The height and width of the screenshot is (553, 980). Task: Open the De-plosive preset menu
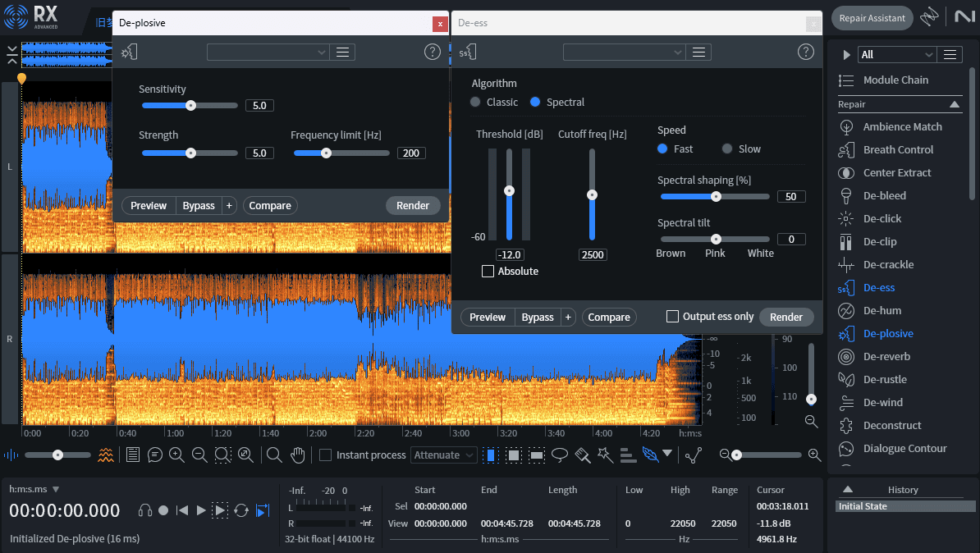click(342, 53)
